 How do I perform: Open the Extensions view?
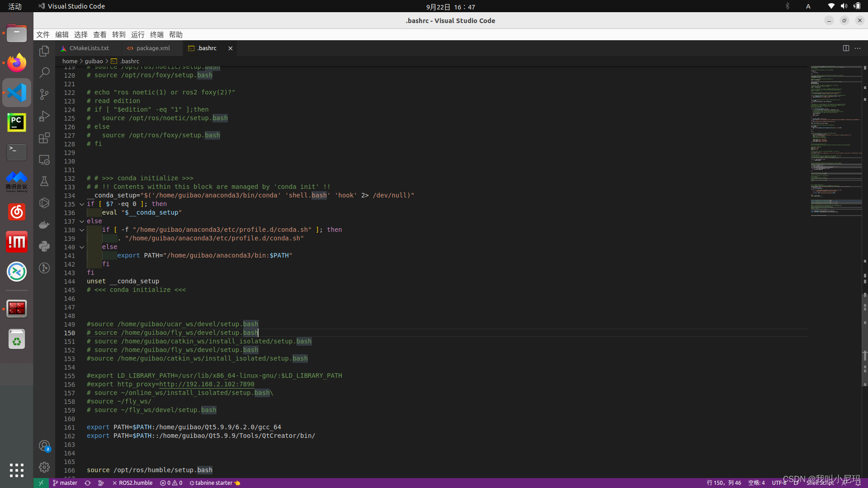click(44, 138)
